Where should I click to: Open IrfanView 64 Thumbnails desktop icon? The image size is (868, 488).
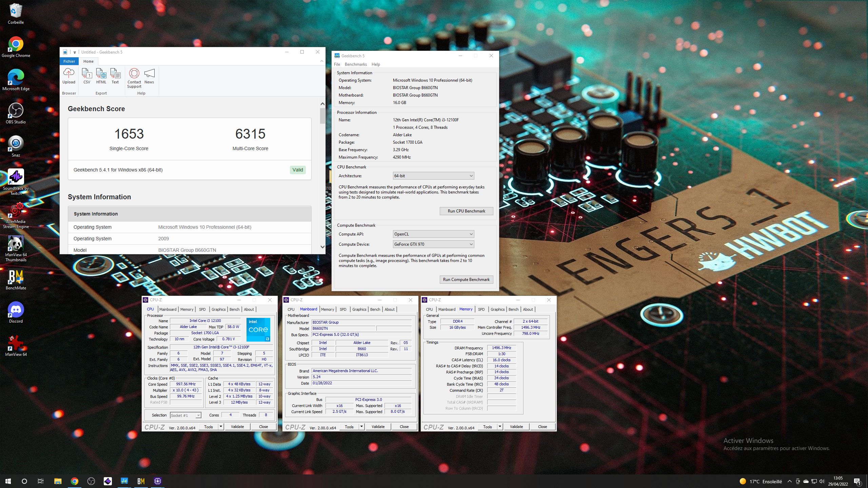tap(16, 249)
